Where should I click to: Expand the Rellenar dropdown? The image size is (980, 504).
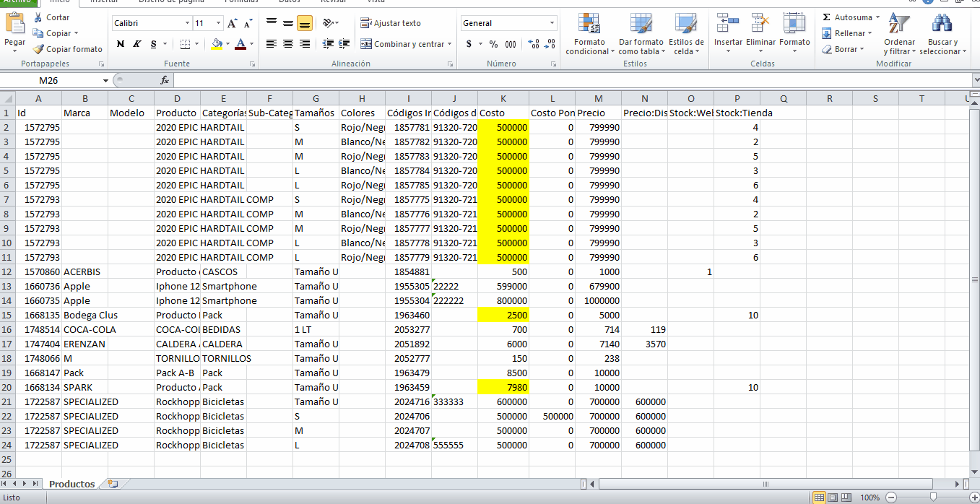point(870,33)
